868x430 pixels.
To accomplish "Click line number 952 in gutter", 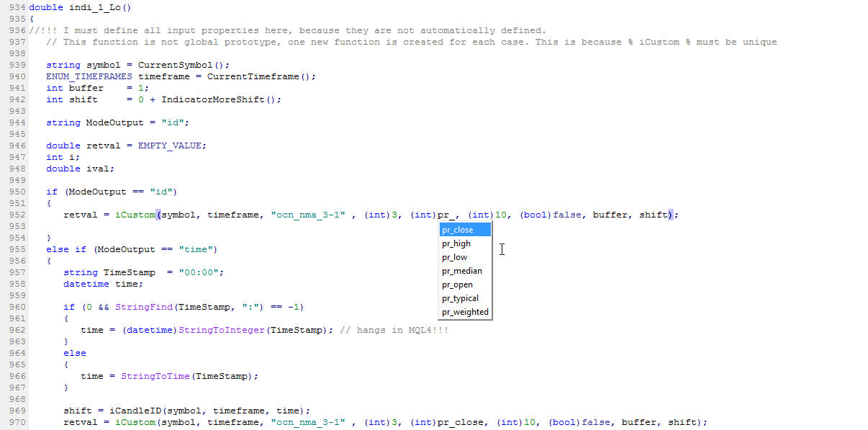I will pos(17,215).
